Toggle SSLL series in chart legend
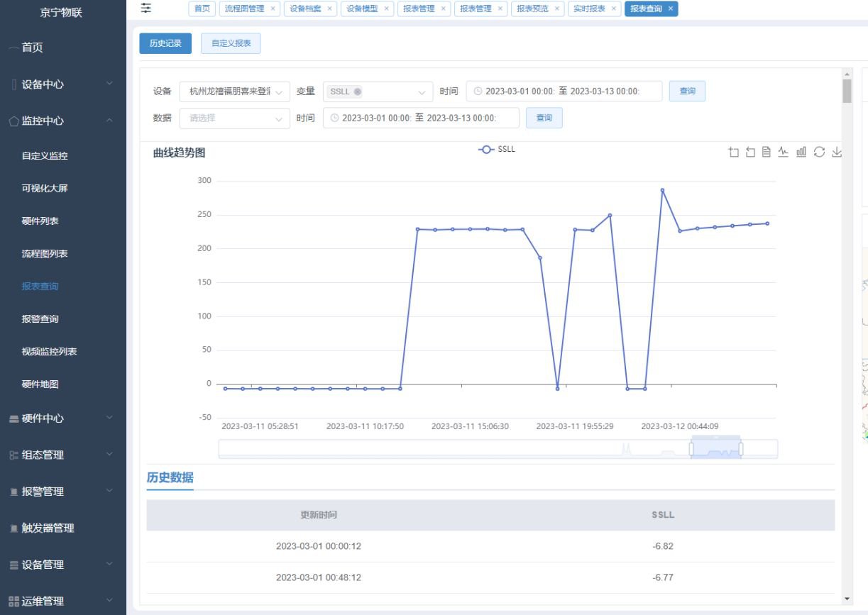 pos(497,150)
